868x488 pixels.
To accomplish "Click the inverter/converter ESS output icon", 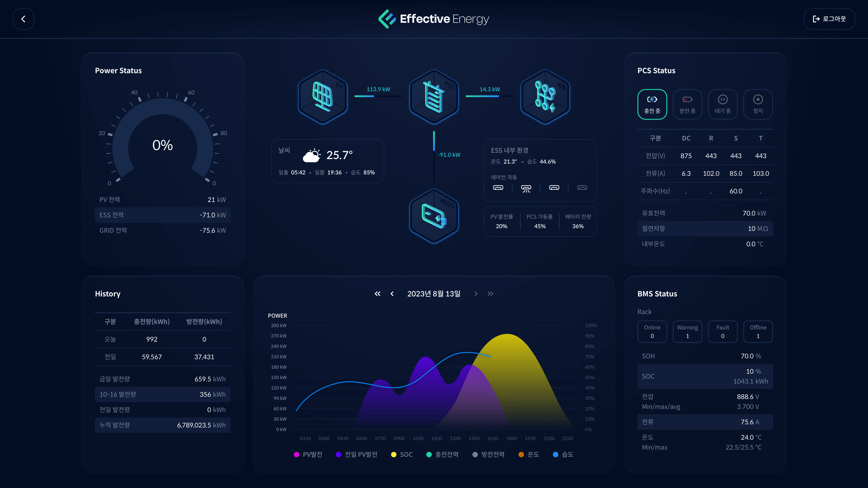I will click(433, 98).
